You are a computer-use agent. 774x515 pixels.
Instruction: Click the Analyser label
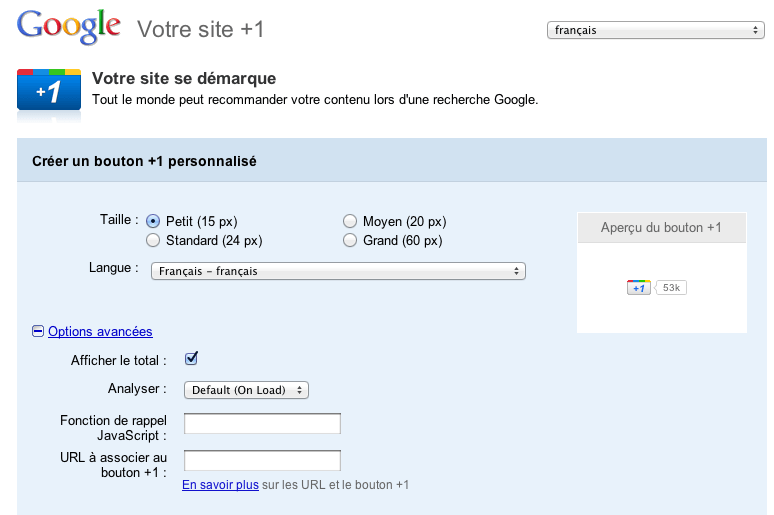point(137,389)
